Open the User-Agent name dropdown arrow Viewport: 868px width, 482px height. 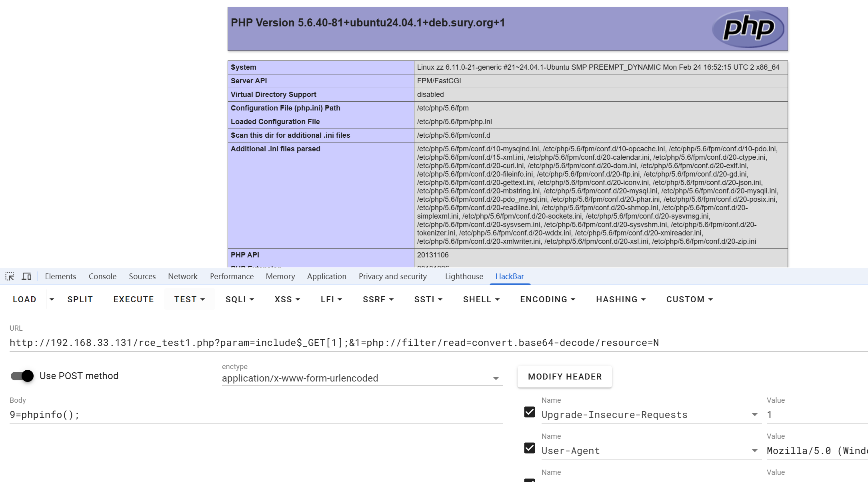[754, 451]
